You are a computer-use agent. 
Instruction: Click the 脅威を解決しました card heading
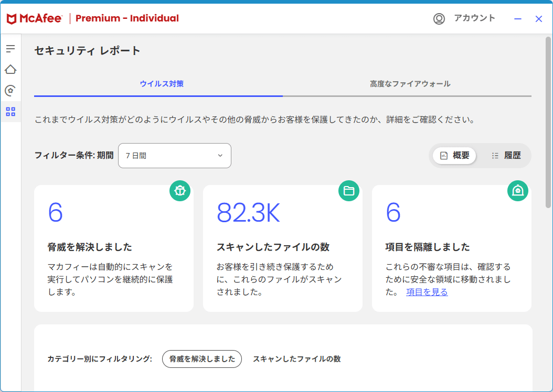90,247
